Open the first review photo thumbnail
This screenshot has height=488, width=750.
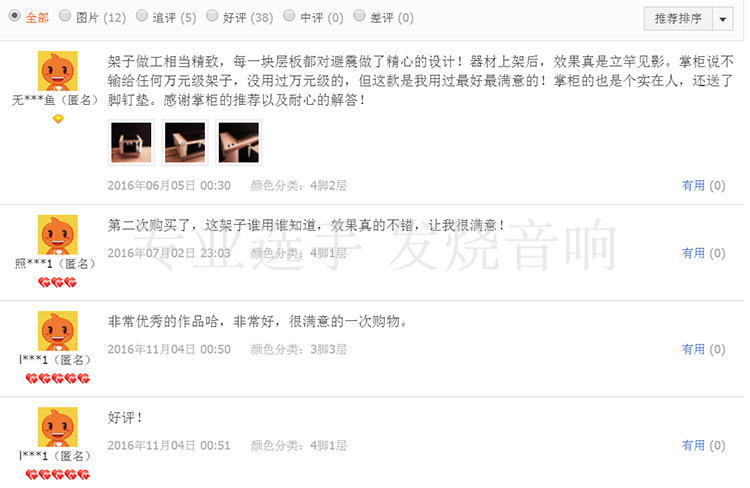coord(131,142)
